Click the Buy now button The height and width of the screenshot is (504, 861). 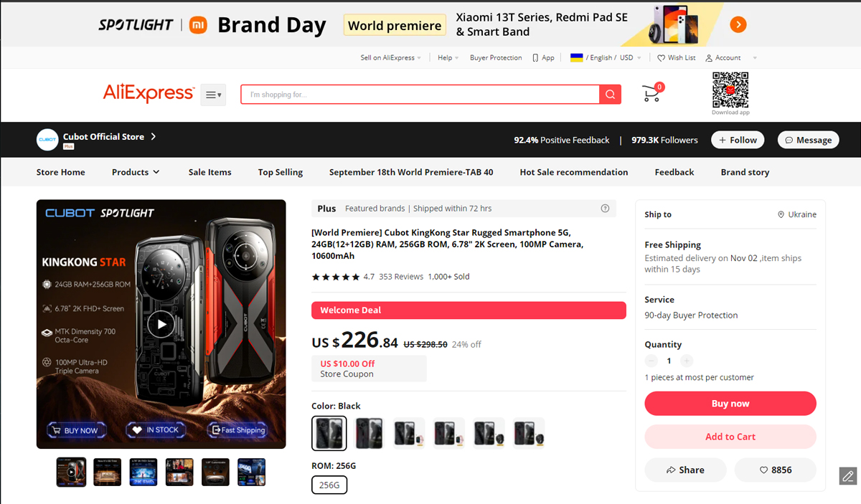click(730, 404)
